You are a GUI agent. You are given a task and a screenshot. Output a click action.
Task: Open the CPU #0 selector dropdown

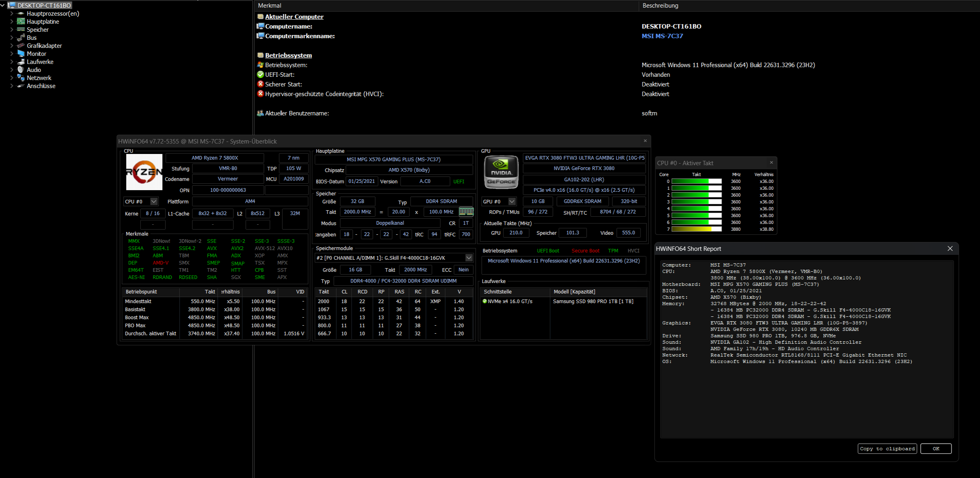point(154,201)
